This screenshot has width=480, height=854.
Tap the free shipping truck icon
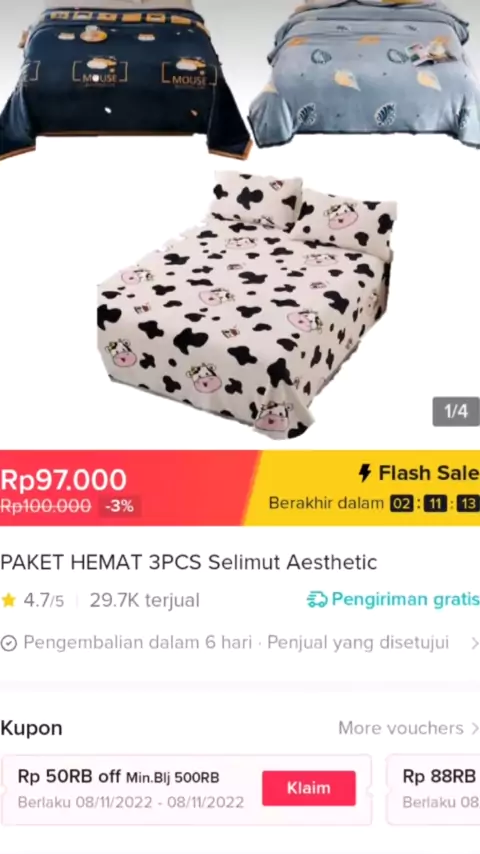coord(317,600)
